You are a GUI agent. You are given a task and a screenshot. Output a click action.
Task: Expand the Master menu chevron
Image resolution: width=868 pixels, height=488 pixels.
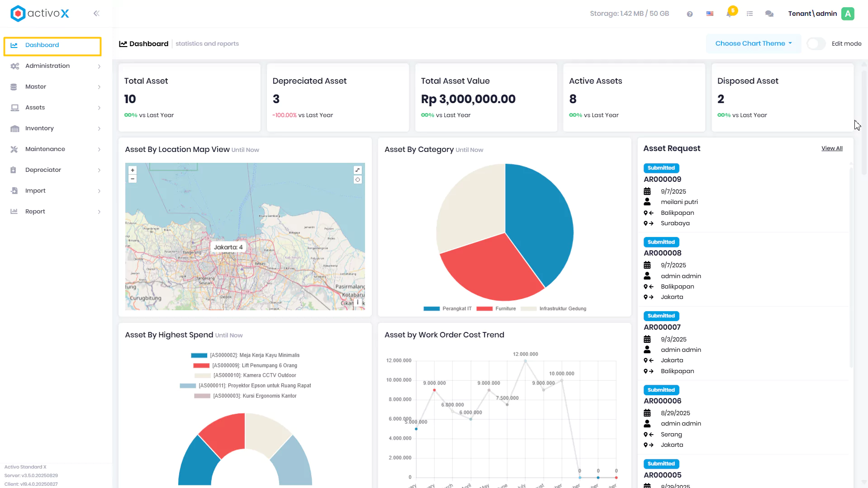99,87
